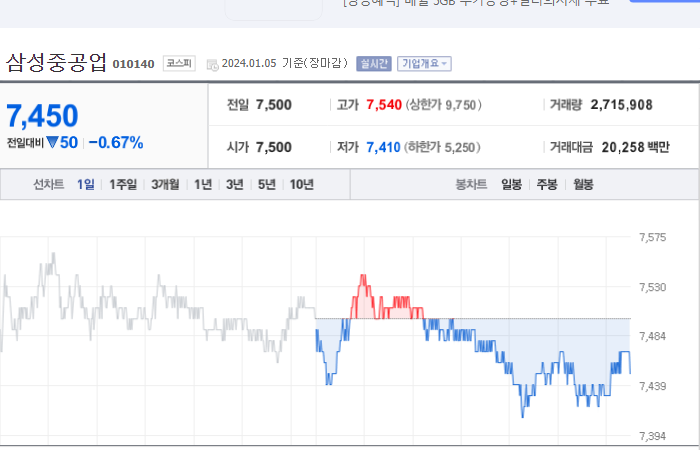The width and height of the screenshot is (700, 450).
Task: Open the 기업개요 dropdown
Action: click(x=424, y=64)
